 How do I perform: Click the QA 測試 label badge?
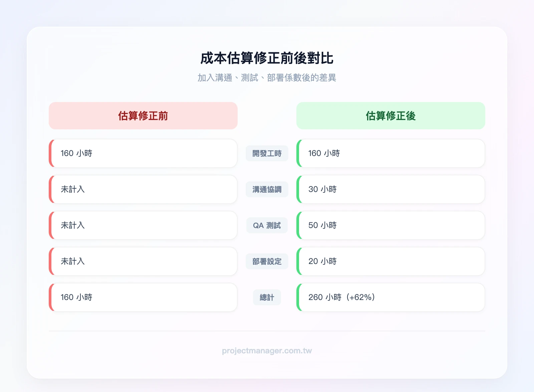(x=267, y=225)
